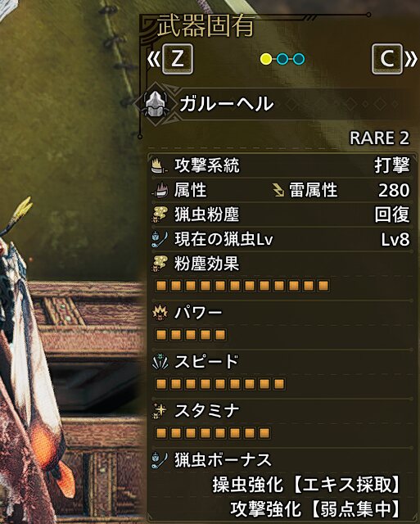Click the 猟虫ボーナス bonus icon
This screenshot has height=524, width=420.
[x=160, y=460]
